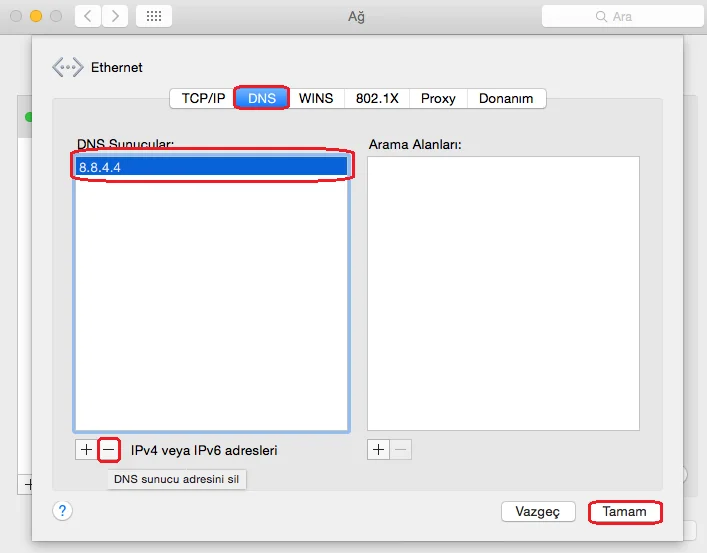This screenshot has height=553, width=707.
Task: Switch to the 802.1X tab
Action: [377, 98]
